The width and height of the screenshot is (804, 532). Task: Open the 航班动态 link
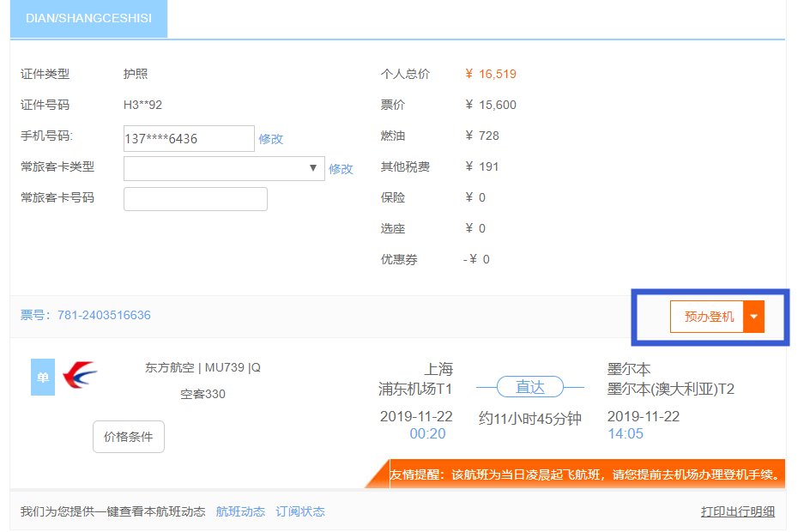240,511
